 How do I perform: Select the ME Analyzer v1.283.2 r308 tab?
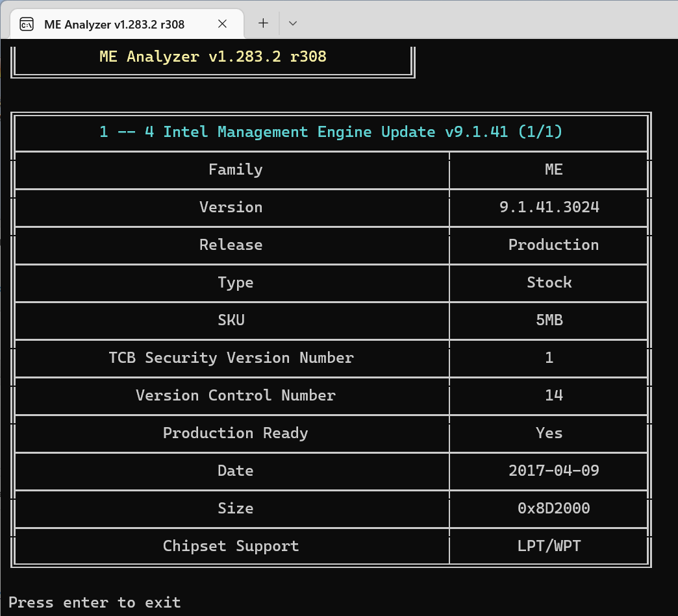pyautogui.click(x=114, y=25)
